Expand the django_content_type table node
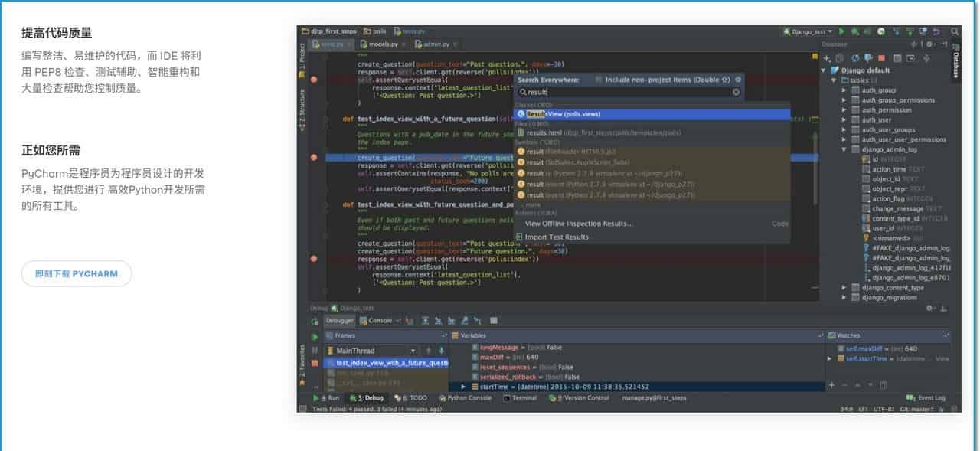Image resolution: width=980 pixels, height=451 pixels. pos(844,288)
